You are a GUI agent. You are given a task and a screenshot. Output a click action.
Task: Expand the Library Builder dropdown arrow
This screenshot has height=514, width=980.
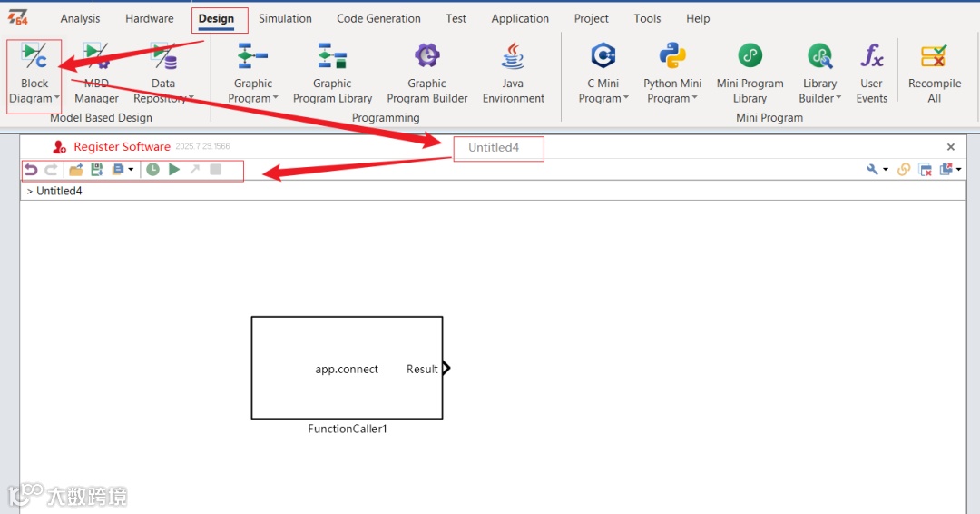pos(838,97)
